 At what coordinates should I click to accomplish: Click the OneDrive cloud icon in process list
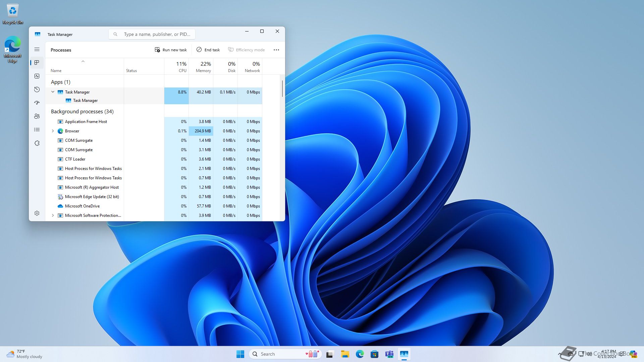pyautogui.click(x=60, y=206)
